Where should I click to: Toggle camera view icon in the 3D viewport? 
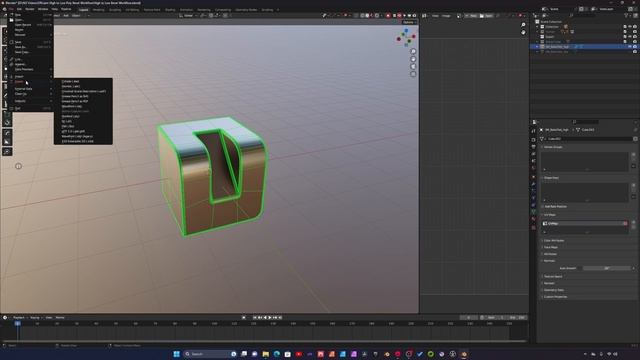click(413, 67)
